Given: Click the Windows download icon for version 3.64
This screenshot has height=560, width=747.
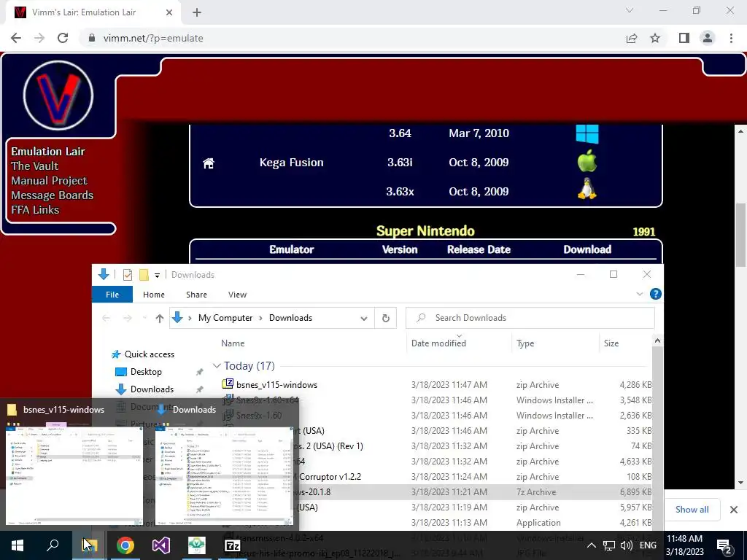Looking at the screenshot, I should click(587, 134).
